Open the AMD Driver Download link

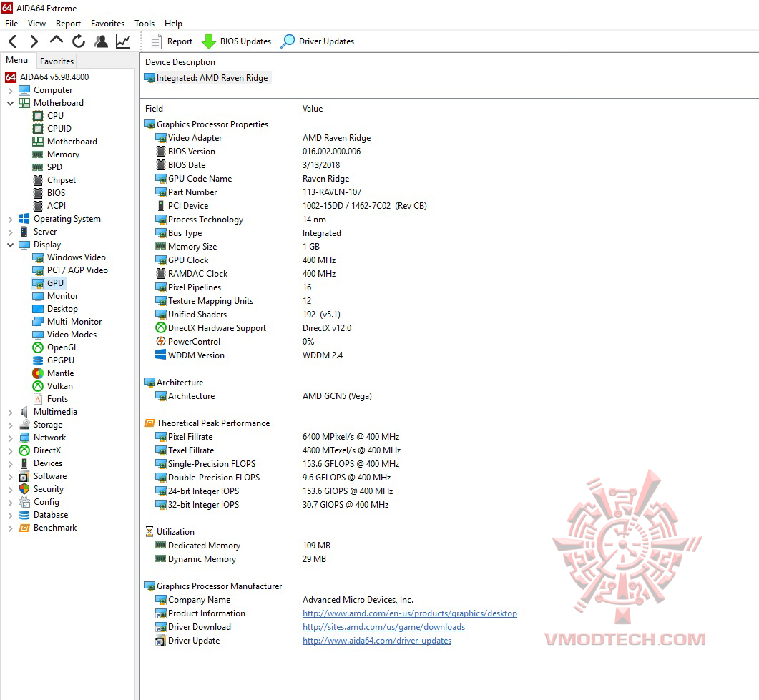(383, 627)
